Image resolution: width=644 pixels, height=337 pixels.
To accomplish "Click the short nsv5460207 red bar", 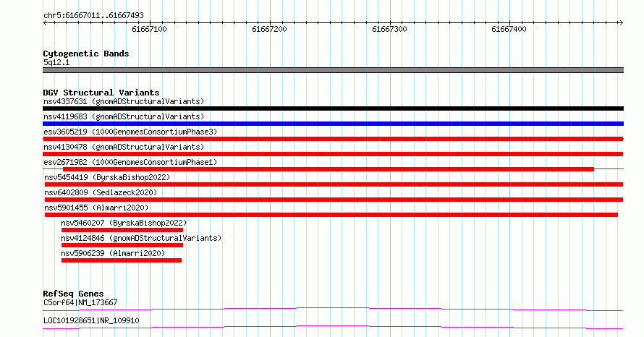I will point(122,230).
